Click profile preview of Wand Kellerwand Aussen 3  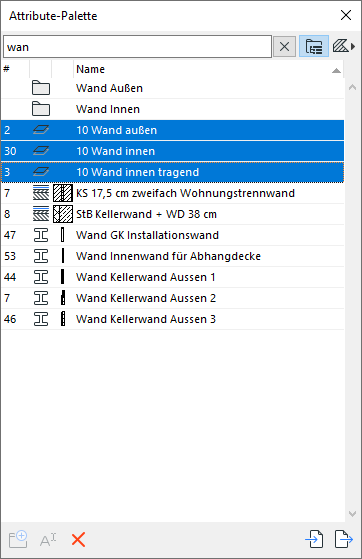pyautogui.click(x=63, y=319)
